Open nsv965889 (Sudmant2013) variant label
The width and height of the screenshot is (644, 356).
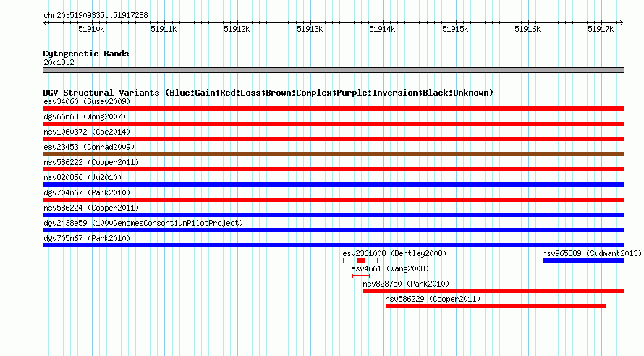click(592, 253)
